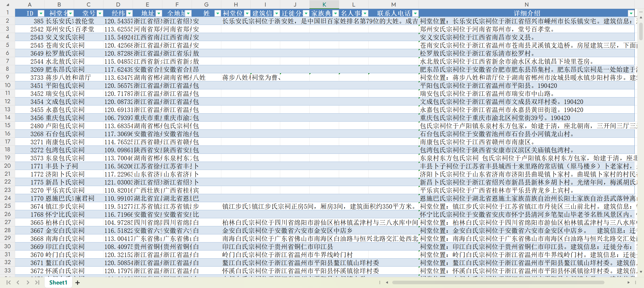This screenshot has width=644, height=288.
Task: Select cell 苍南安氏宗祠
Action: click(59, 45)
